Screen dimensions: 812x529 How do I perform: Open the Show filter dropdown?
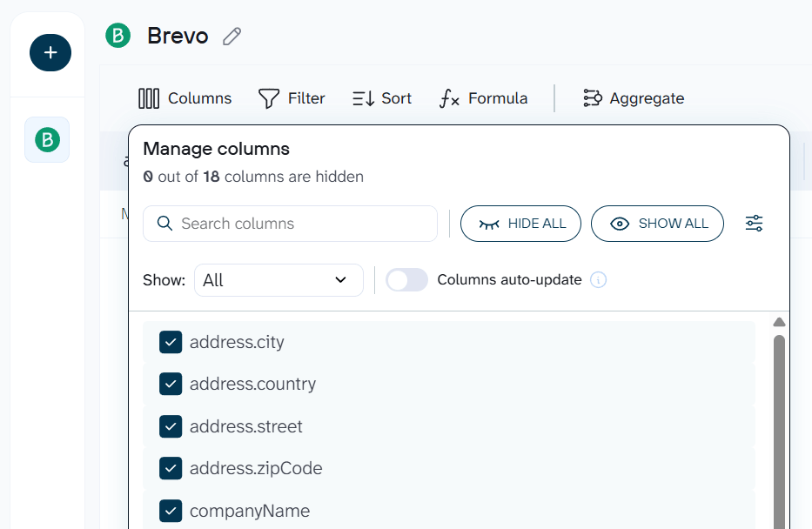pos(278,280)
